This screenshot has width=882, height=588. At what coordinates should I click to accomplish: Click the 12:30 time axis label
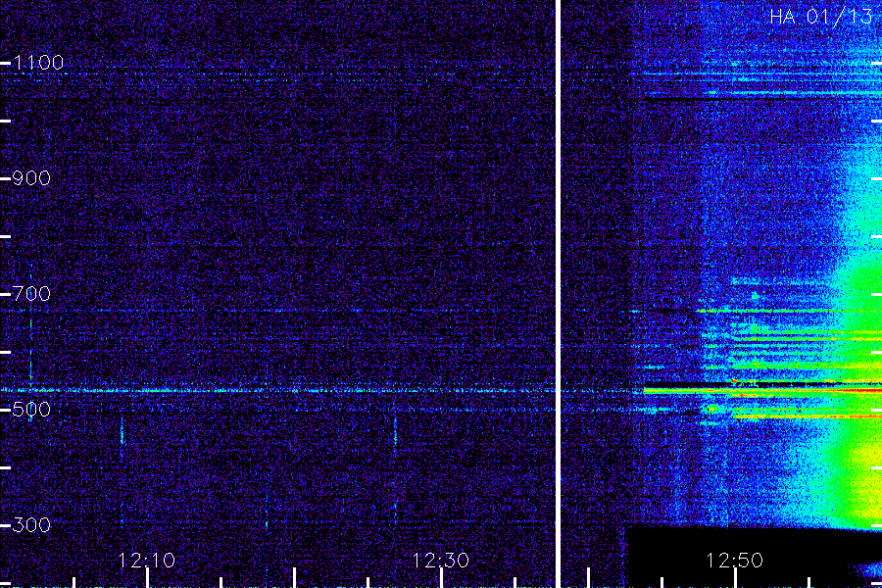tap(441, 561)
